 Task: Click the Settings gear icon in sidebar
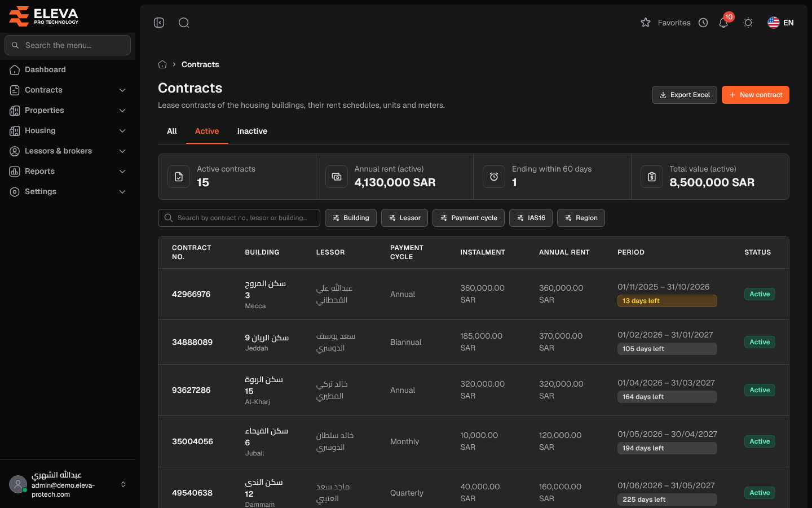(x=15, y=192)
